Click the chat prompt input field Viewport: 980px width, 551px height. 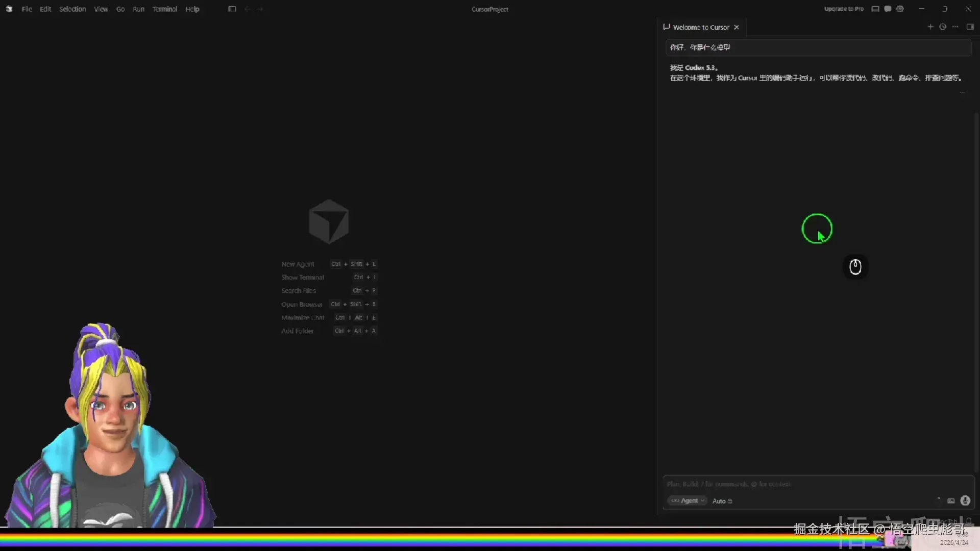point(818,484)
